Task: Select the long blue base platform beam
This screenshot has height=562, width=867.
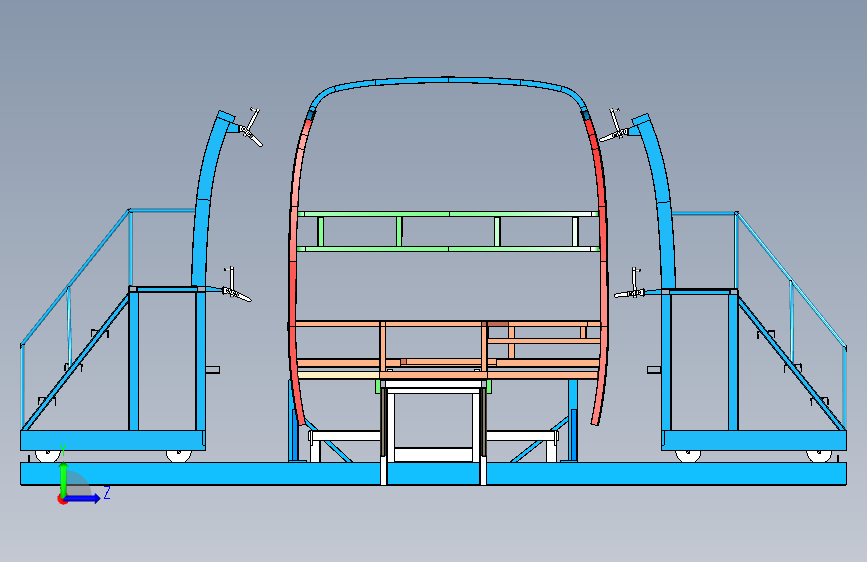Action: tap(434, 474)
